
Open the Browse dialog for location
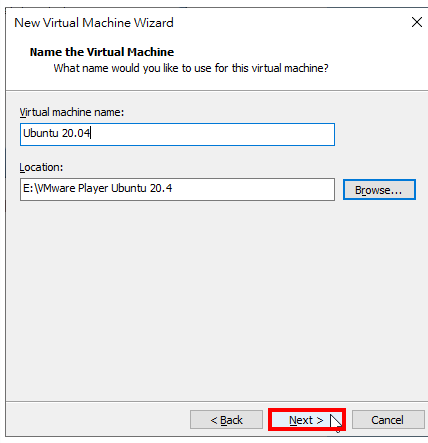click(x=379, y=190)
